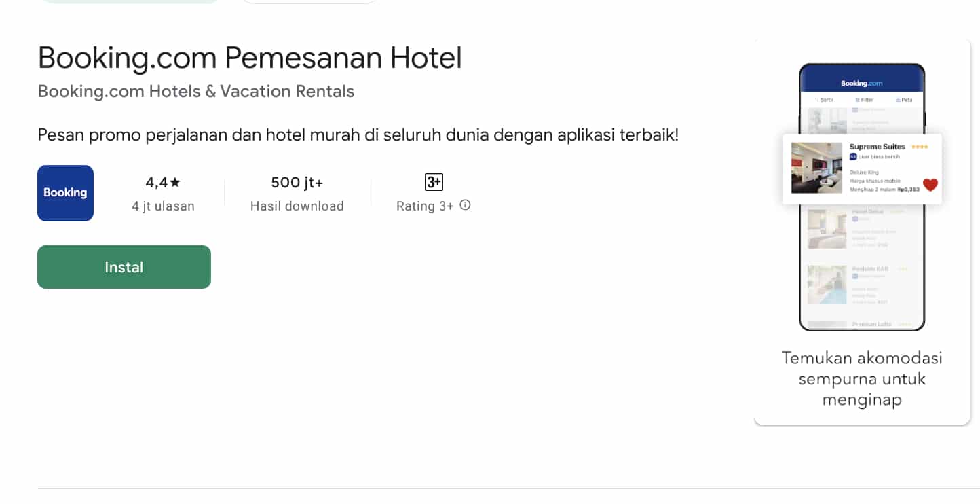The height and width of the screenshot is (504, 980).
Task: Open the developer Booking.com Hotels & Vacation Rentals page
Action: 195,91
